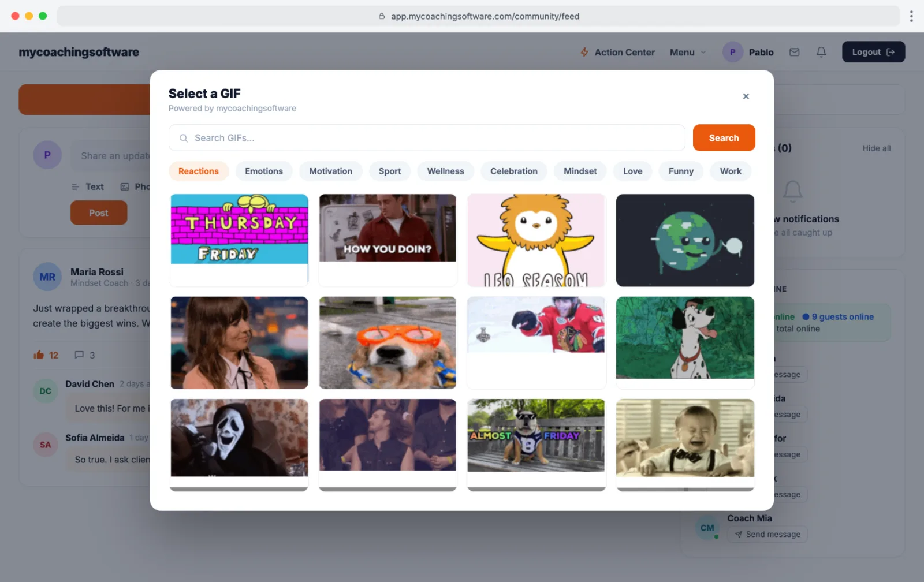Switch to the Work category
Screen dimensions: 924x582
tap(731, 171)
